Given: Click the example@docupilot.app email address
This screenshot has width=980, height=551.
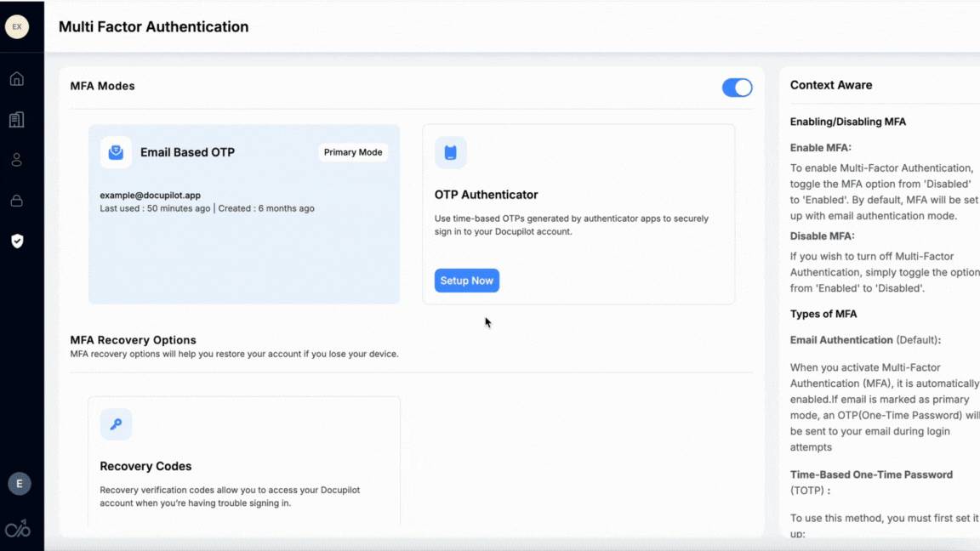Looking at the screenshot, I should click(151, 196).
